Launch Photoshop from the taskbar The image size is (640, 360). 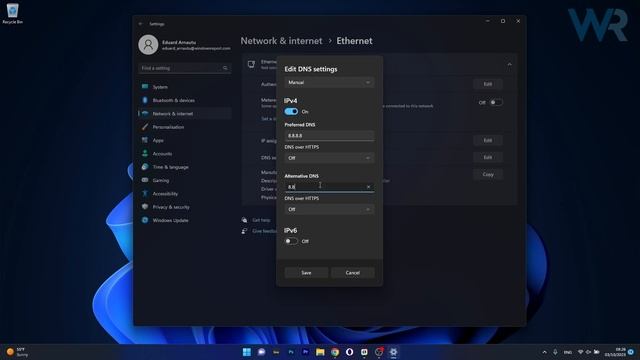pos(291,352)
